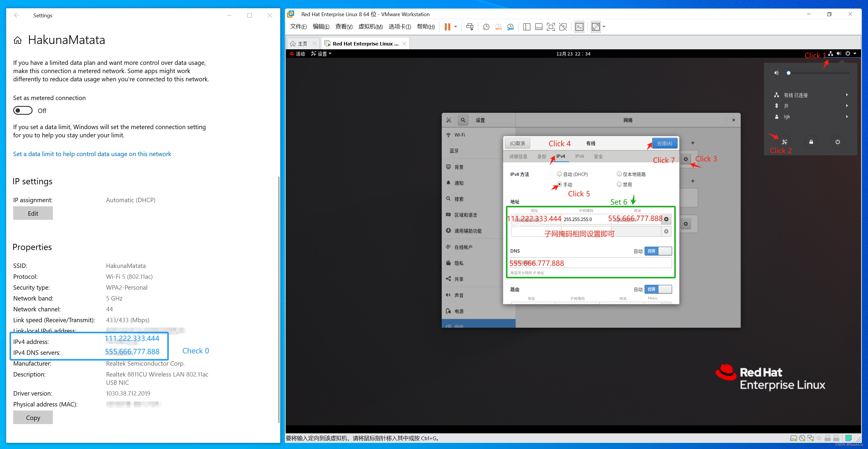Take a snapshot using the clock-plus icon
The image size is (868, 449).
[486, 27]
